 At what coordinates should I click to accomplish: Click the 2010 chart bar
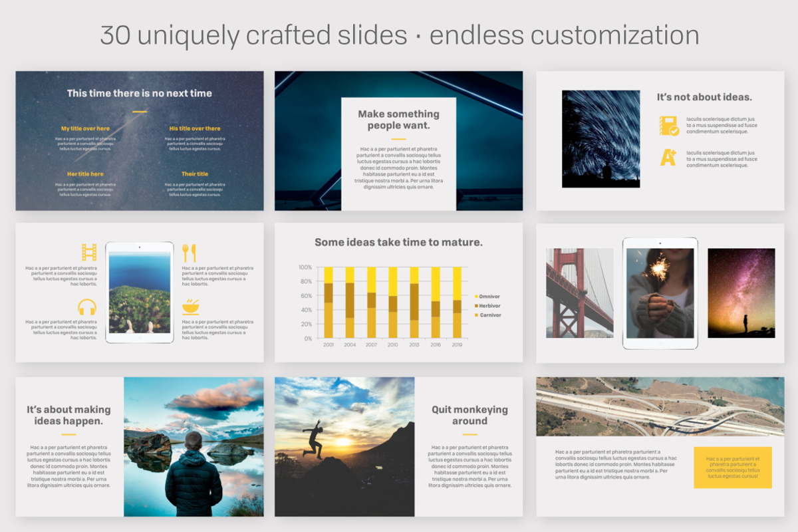point(393,303)
